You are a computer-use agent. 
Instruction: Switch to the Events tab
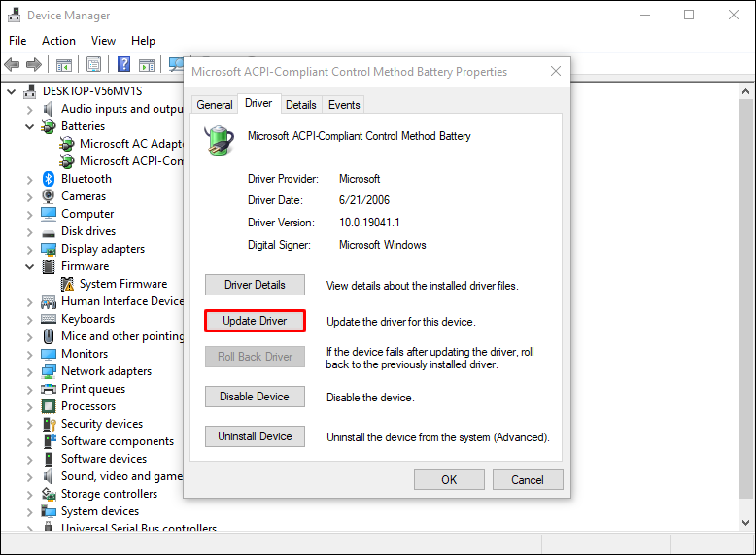click(x=344, y=105)
